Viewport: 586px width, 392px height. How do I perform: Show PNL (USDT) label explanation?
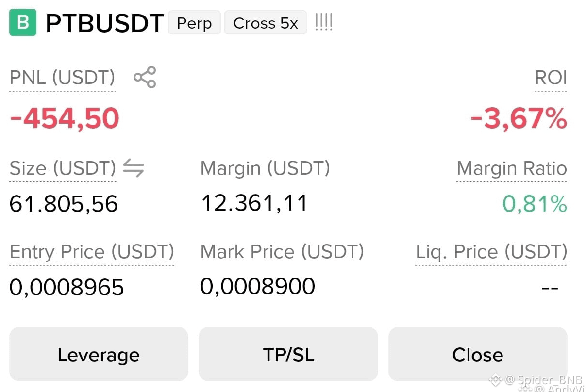62,78
